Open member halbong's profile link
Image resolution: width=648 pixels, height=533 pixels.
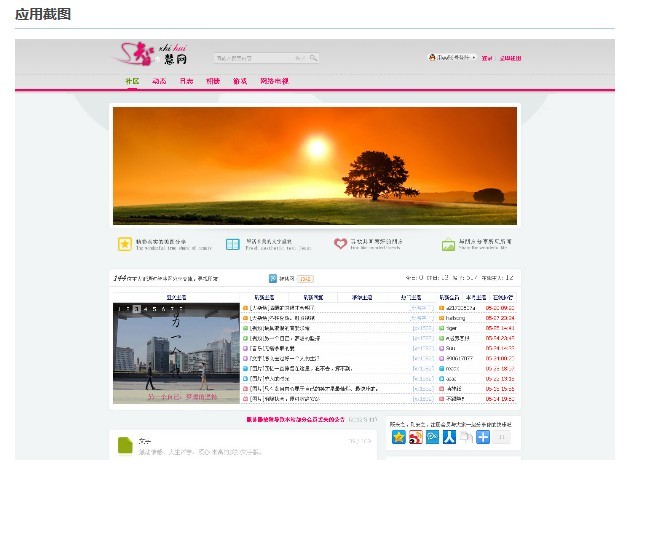(x=455, y=318)
